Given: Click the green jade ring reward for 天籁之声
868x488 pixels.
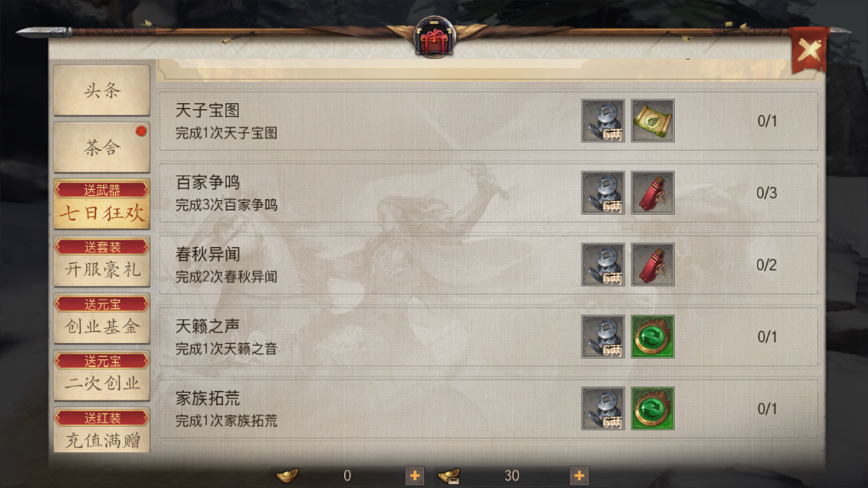Looking at the screenshot, I should coord(652,336).
